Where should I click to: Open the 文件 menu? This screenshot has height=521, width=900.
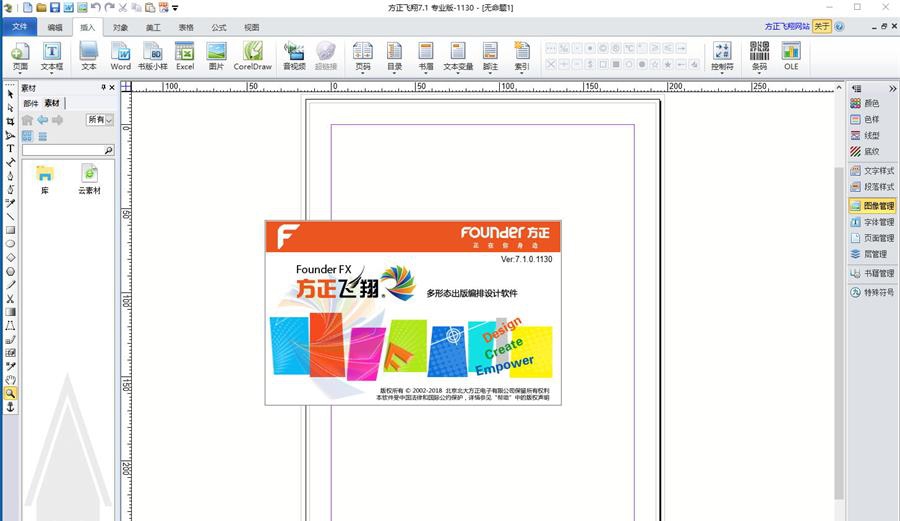[x=20, y=26]
